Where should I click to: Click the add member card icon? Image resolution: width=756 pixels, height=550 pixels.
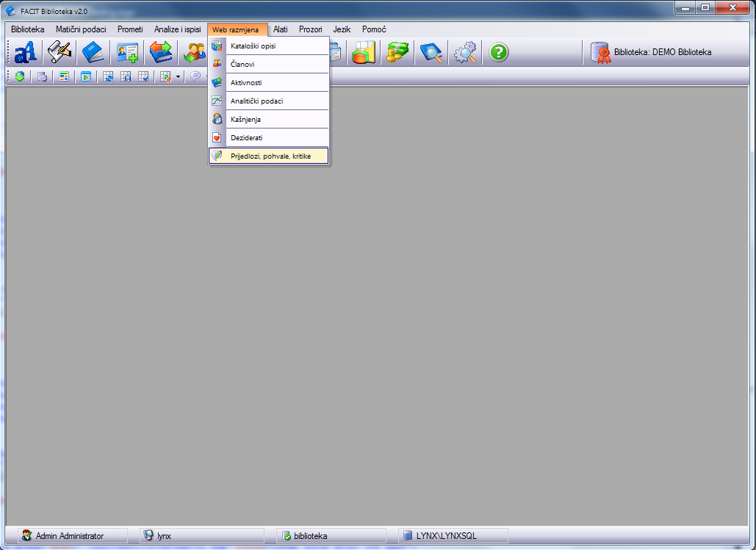[126, 53]
